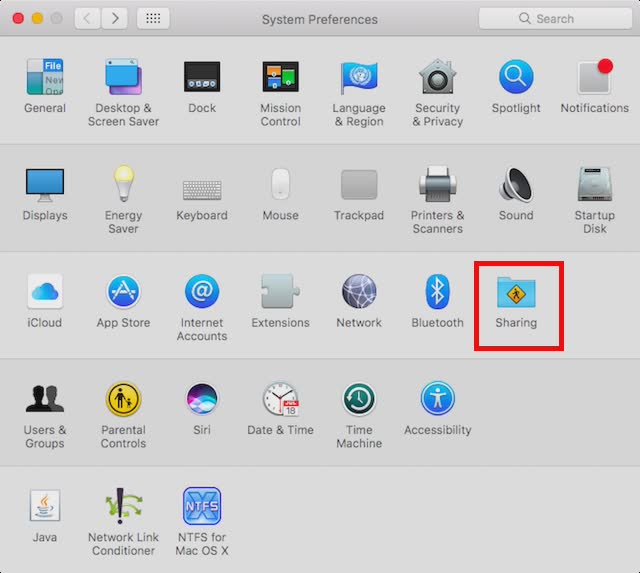The width and height of the screenshot is (640, 573).
Task: Click the back navigation arrow
Action: (x=88, y=19)
